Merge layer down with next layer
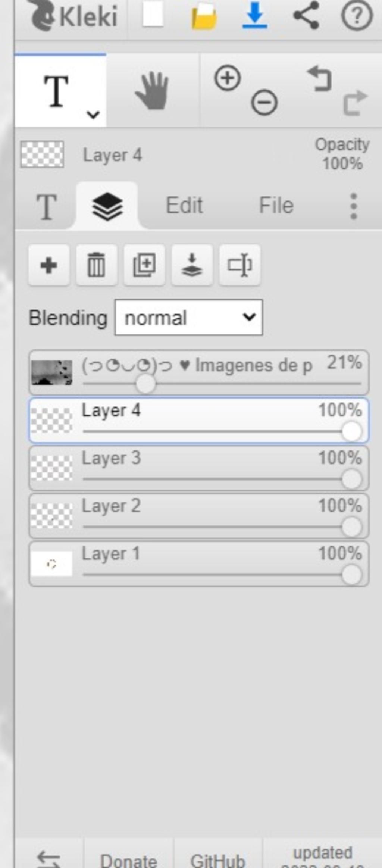Image resolution: width=382 pixels, height=868 pixels. [192, 265]
